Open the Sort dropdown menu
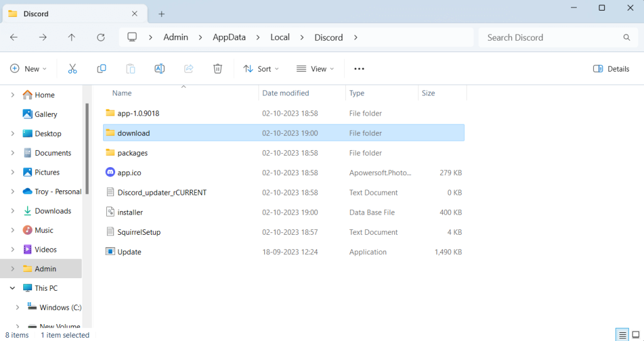This screenshot has height=341, width=644. [261, 69]
